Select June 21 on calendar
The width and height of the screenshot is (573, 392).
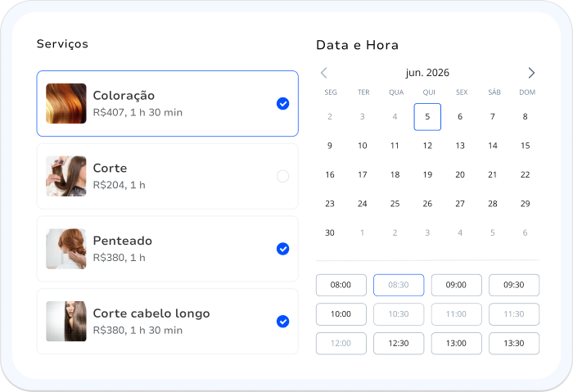coord(493,174)
